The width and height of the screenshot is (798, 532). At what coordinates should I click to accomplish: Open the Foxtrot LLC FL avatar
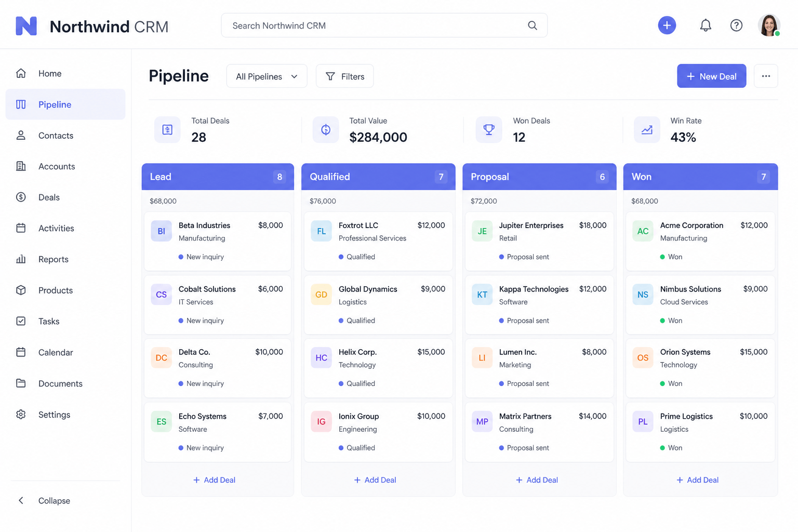(322, 231)
